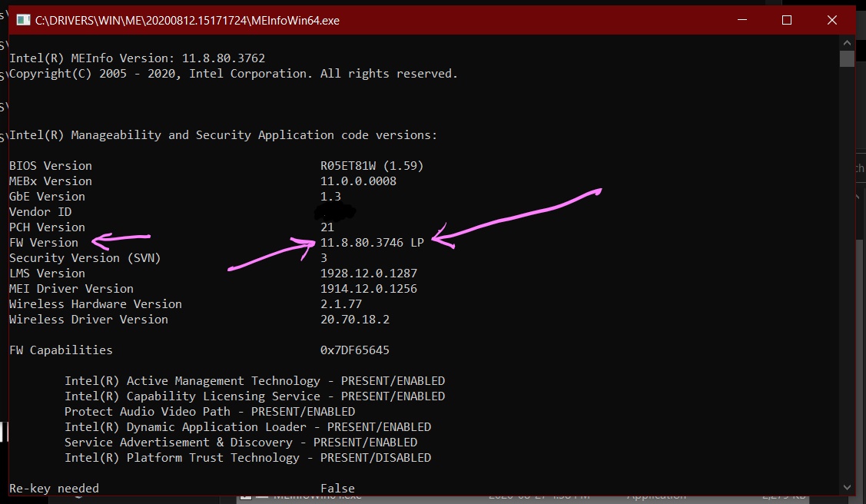Click the value '11.8.80.3746 LP'
Viewport: 866px width, 504px height.
point(372,243)
